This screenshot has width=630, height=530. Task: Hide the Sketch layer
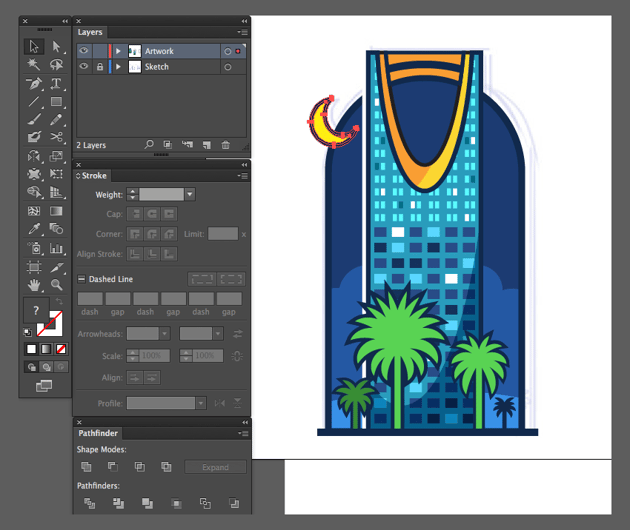(x=84, y=66)
